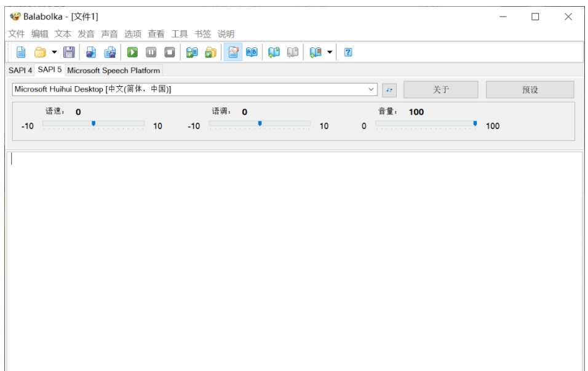Viewport: 588px width, 371px height.
Task: Expand the bookmarks list dropdown arrow
Action: [x=330, y=52]
